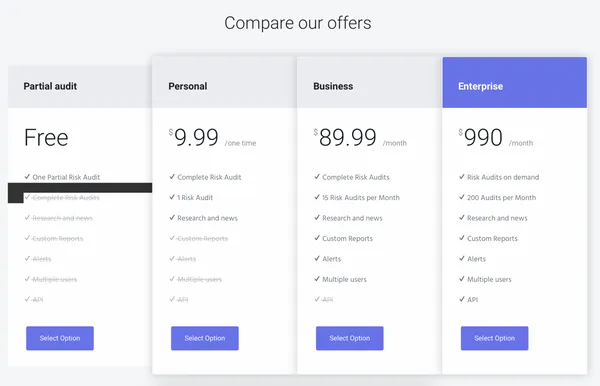Select the Business plan's Select Option button
The image size is (600, 386).
[x=350, y=338]
